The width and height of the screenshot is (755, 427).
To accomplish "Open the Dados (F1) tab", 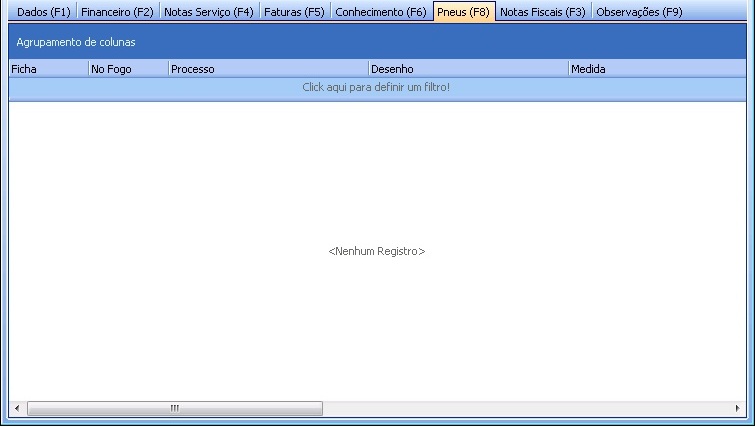I will (x=44, y=12).
